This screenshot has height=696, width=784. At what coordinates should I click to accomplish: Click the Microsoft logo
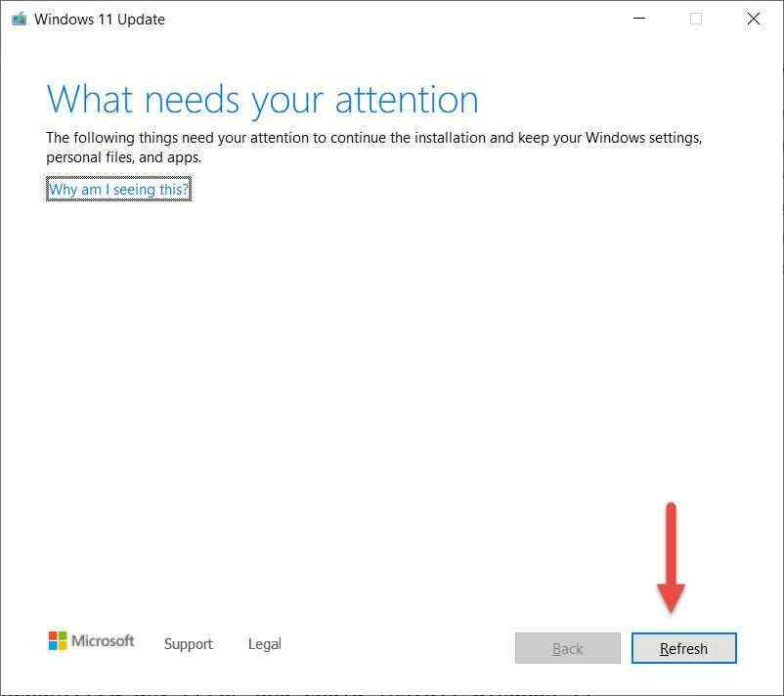point(92,640)
